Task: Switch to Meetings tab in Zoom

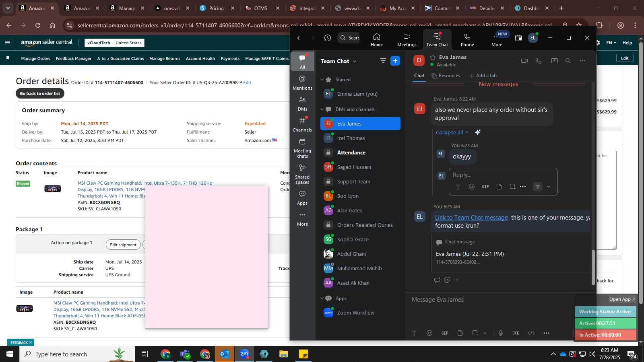Action: (407, 40)
